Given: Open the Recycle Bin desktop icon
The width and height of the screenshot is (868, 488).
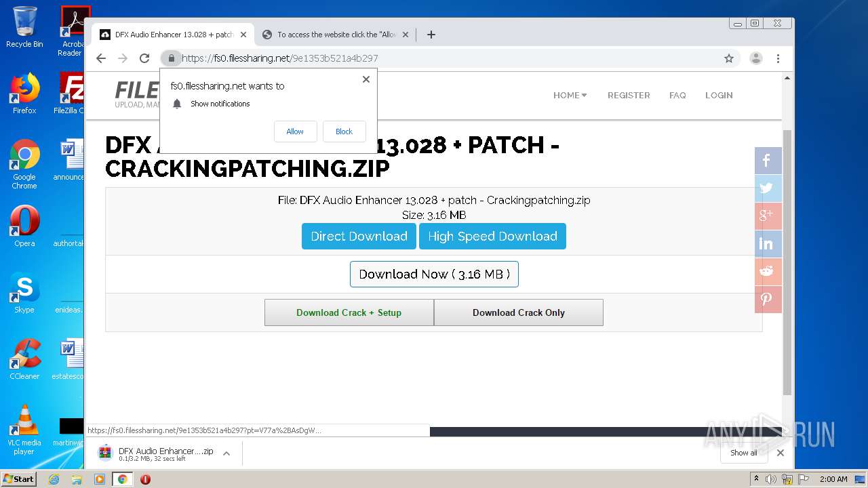Looking at the screenshot, I should 24,28.
